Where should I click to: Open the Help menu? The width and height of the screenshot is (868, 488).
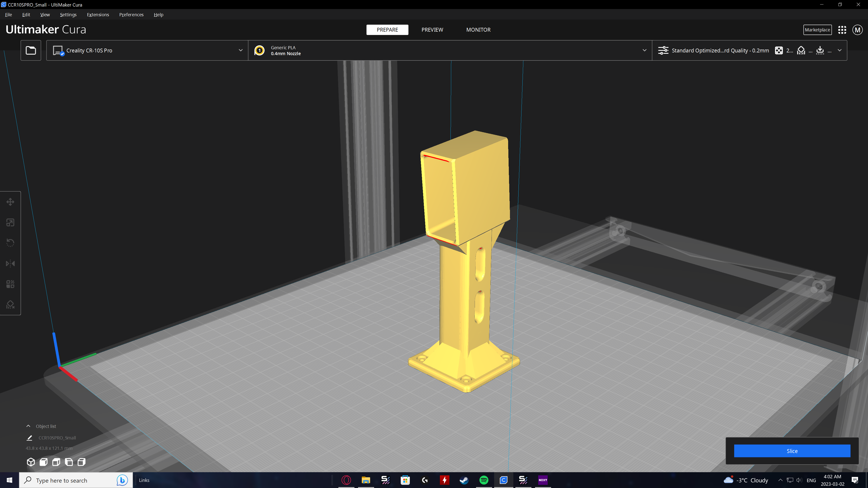click(158, 14)
